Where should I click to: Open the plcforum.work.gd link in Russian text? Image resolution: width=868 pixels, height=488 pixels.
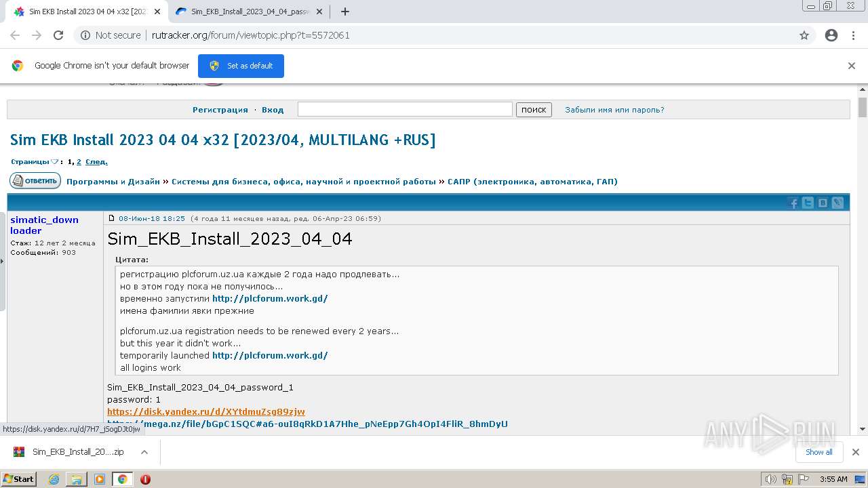coord(270,298)
